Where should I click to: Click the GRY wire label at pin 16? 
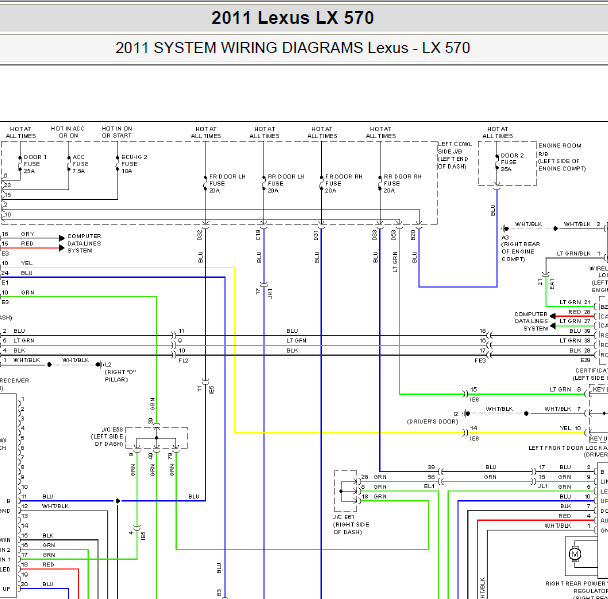coord(27,234)
